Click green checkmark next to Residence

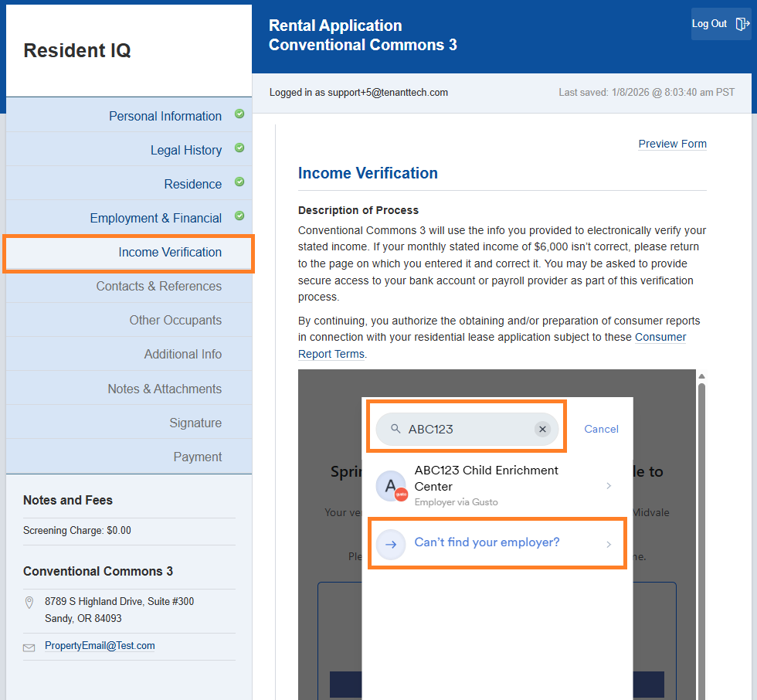coord(239,182)
